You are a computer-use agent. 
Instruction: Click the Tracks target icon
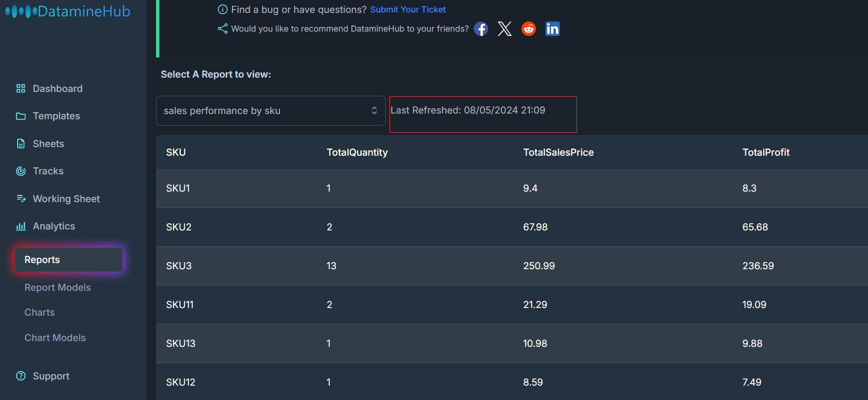pos(21,171)
